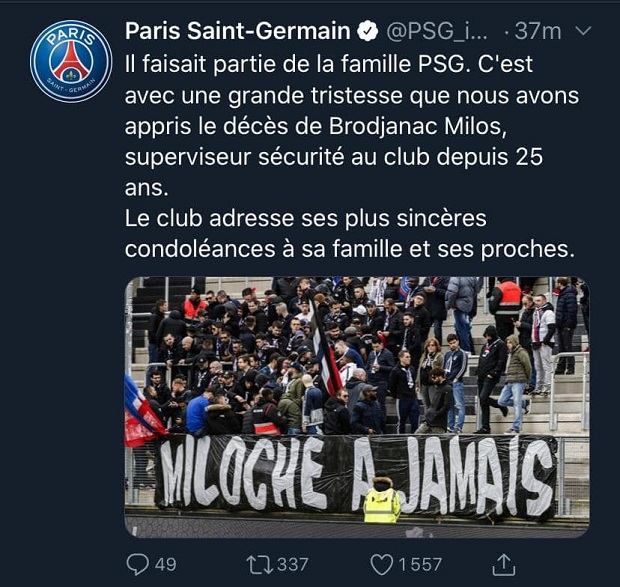Open the Paris Saint-Germain display name

[x=237, y=31]
